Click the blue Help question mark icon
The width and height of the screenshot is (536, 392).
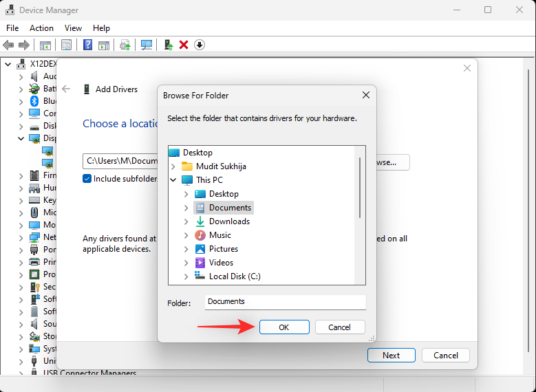(87, 45)
